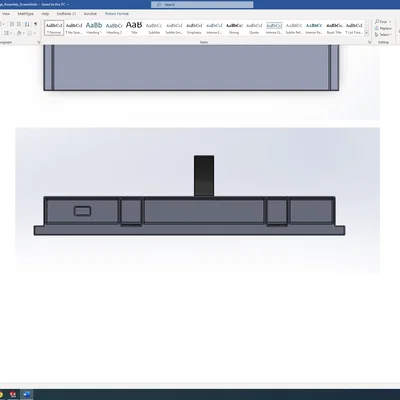Apply the Book Title style
The height and width of the screenshot is (400, 400).
[x=334, y=28]
